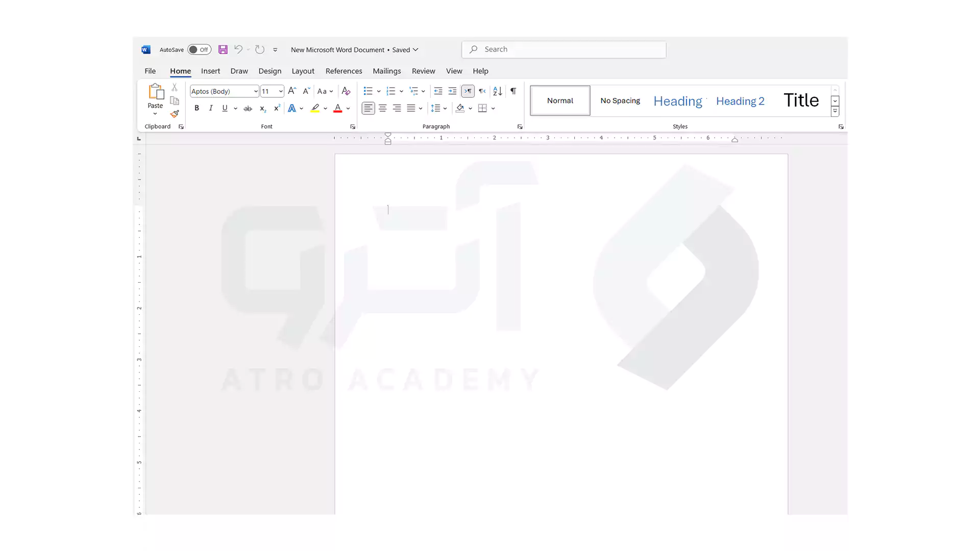
Task: Undo the last action
Action: tap(238, 49)
